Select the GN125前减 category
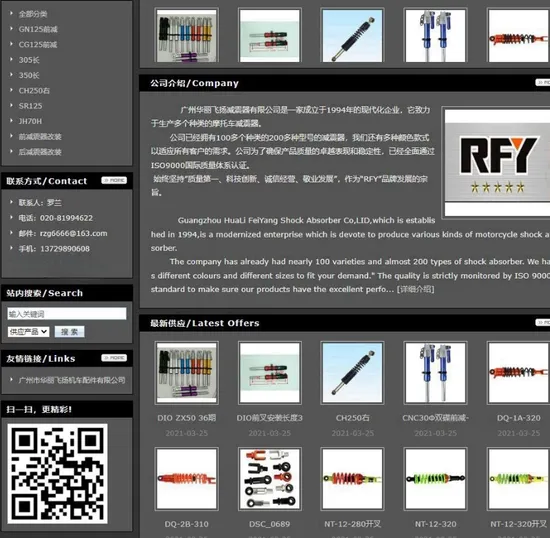 [38, 29]
